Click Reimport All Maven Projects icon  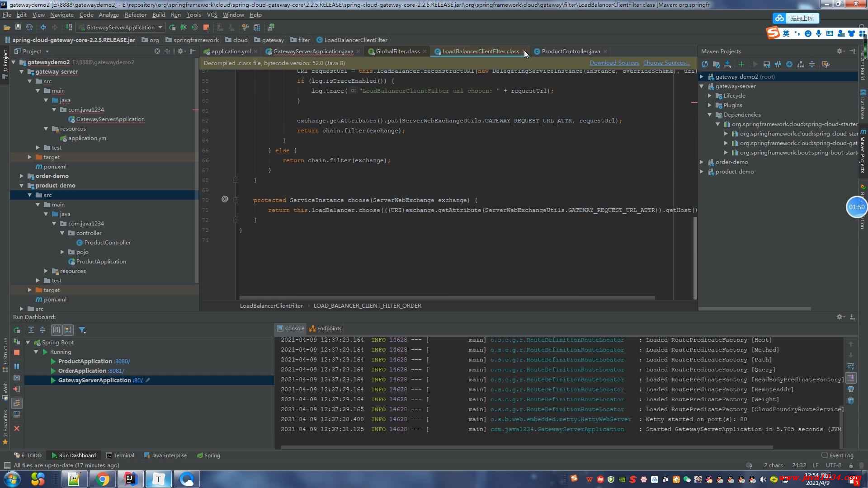point(705,64)
